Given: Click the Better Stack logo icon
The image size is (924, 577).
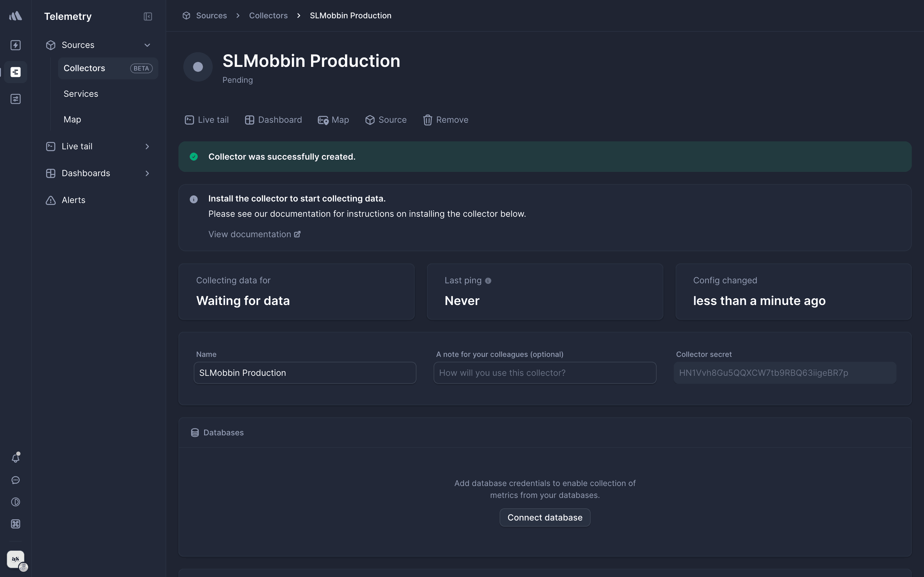Looking at the screenshot, I should pyautogui.click(x=16, y=16).
